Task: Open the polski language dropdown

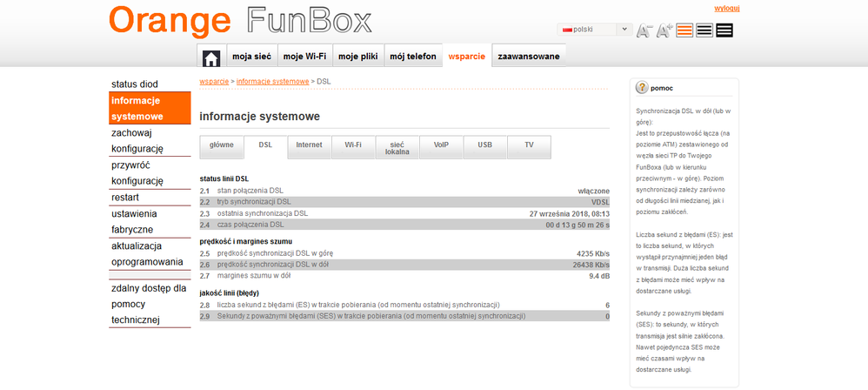Action: click(597, 30)
